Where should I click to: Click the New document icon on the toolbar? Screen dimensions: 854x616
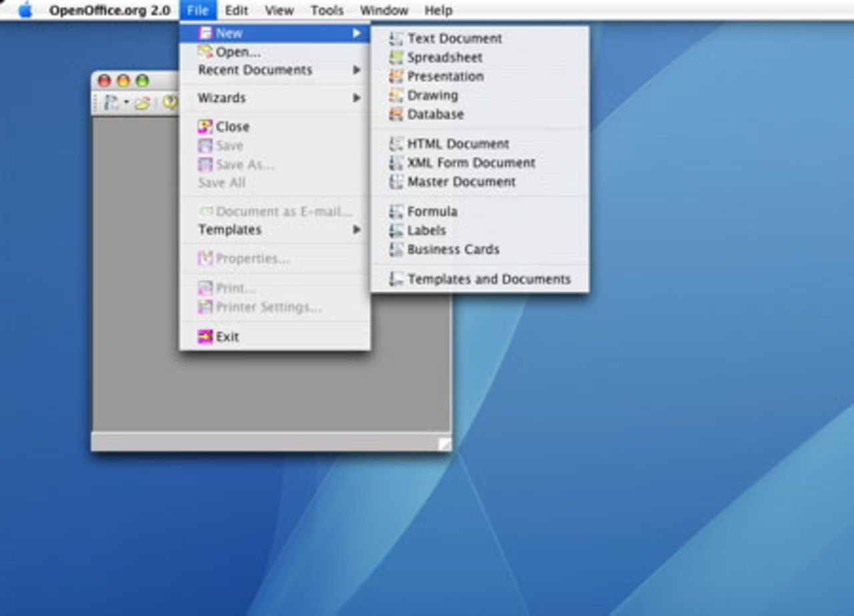pos(111,101)
